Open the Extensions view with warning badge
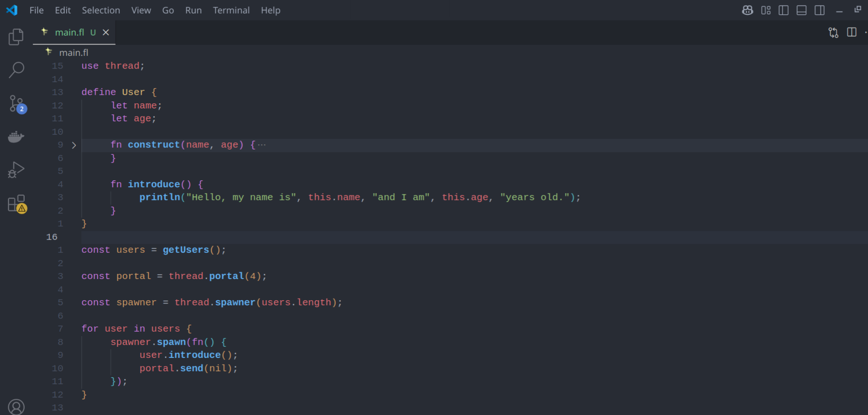 point(17,204)
